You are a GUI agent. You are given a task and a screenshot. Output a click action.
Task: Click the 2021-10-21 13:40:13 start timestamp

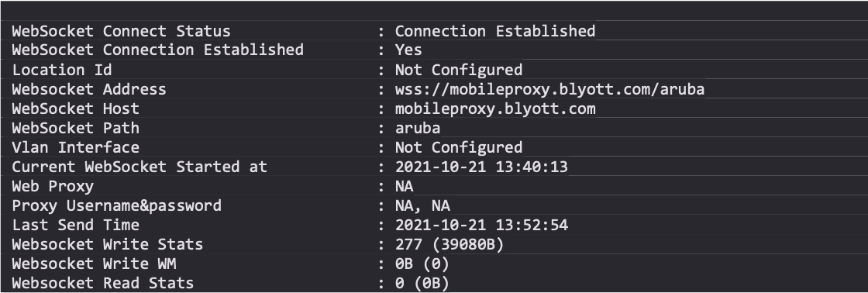[481, 167]
